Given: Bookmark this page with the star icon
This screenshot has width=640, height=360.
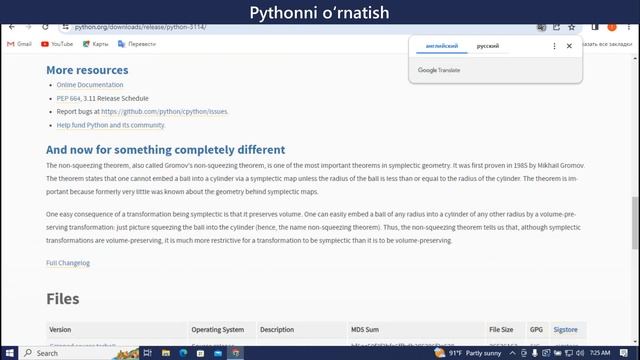Looking at the screenshot, I should [571, 27].
